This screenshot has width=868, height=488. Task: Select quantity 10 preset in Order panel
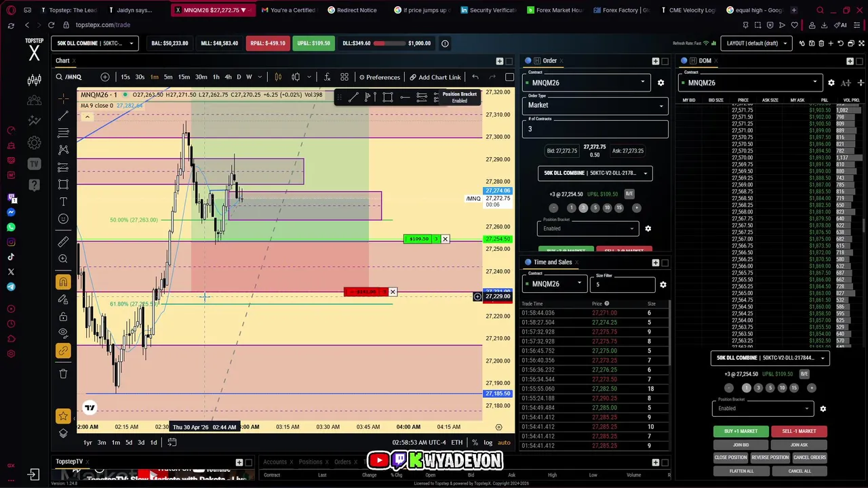coord(607,208)
